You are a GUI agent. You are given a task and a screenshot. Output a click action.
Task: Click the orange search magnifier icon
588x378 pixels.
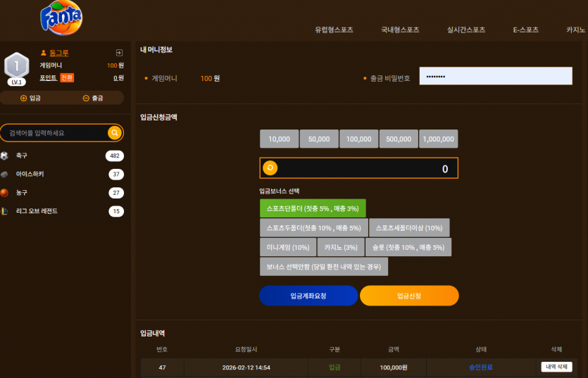(x=115, y=133)
